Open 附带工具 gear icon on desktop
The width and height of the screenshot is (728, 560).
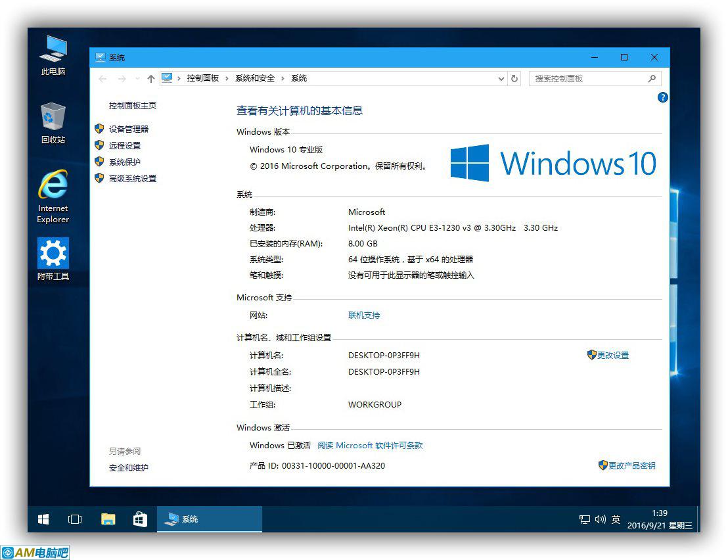tap(53, 259)
